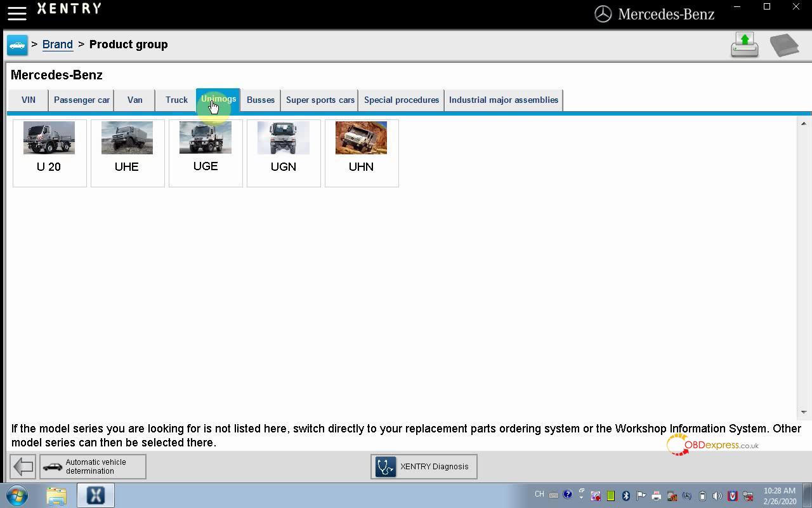Open the on-screen keyboard tray icon
The image size is (812, 508).
pyautogui.click(x=554, y=495)
